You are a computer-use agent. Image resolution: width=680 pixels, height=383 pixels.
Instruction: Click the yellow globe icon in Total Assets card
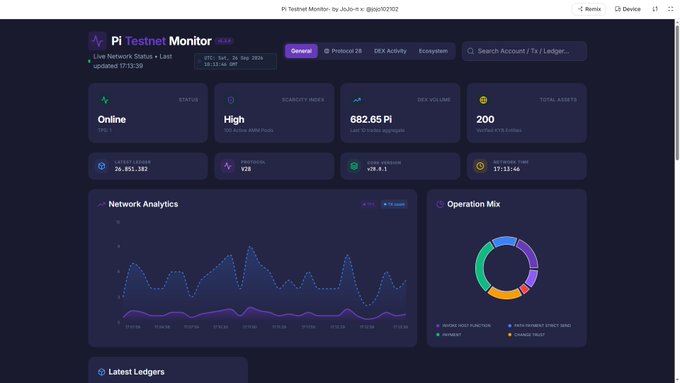(483, 100)
